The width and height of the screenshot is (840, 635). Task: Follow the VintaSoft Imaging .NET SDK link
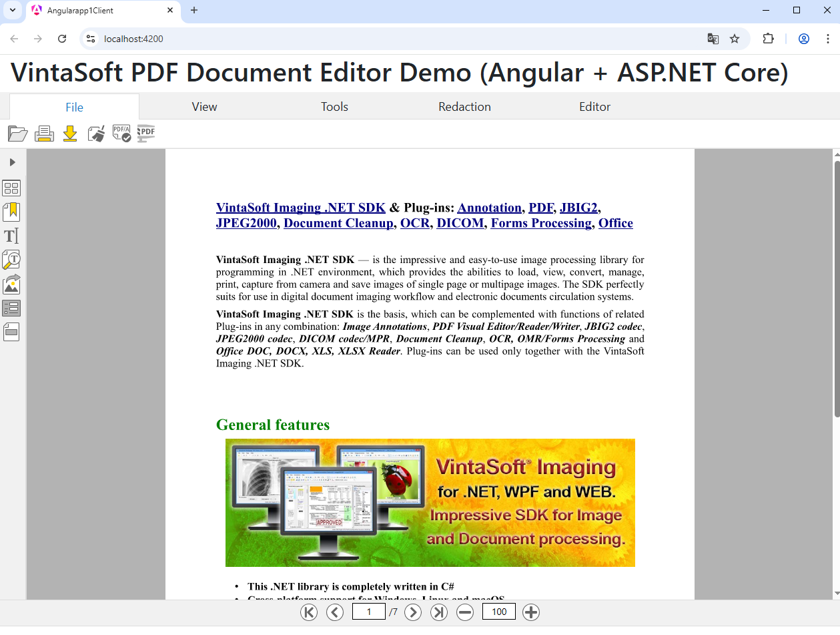(x=301, y=208)
